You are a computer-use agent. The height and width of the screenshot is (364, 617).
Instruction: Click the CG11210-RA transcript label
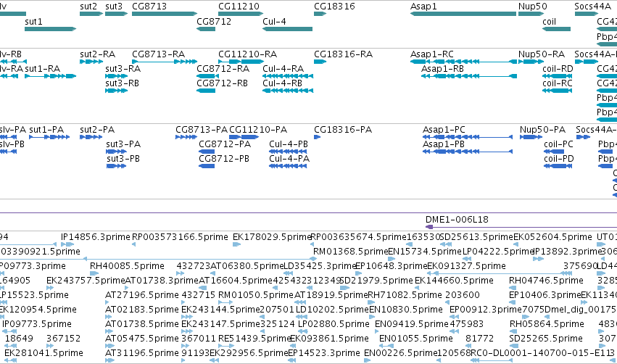pos(247,54)
